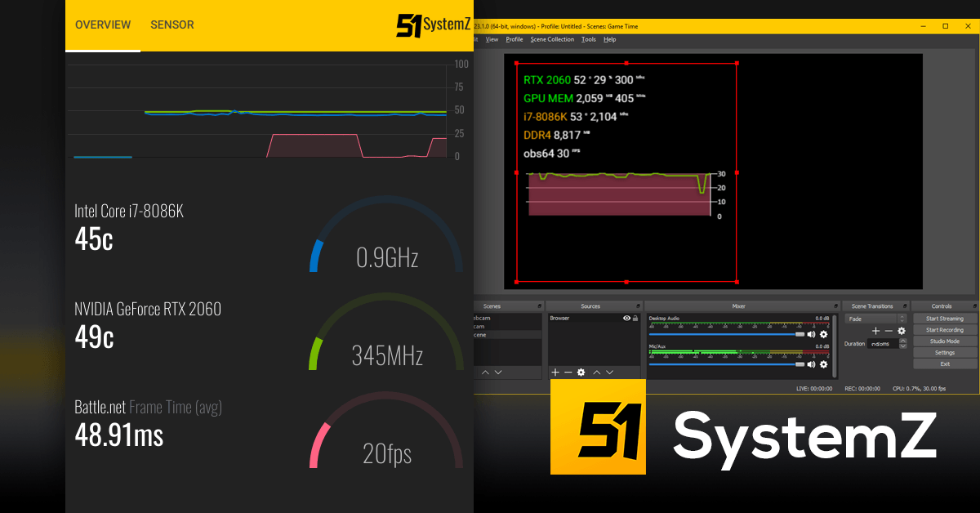Move the Browser source up
980x513 pixels.
pos(596,372)
